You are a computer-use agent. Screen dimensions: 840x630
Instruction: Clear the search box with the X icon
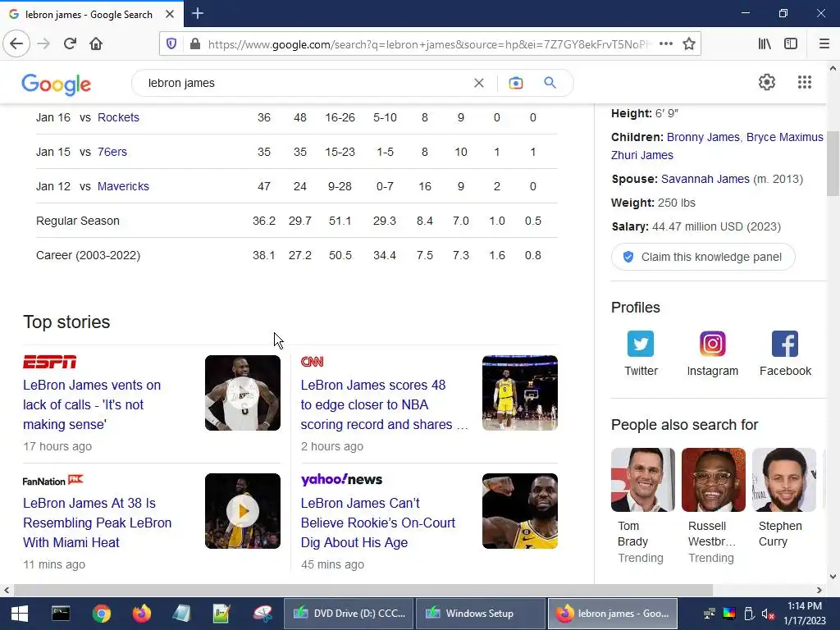[x=479, y=83]
